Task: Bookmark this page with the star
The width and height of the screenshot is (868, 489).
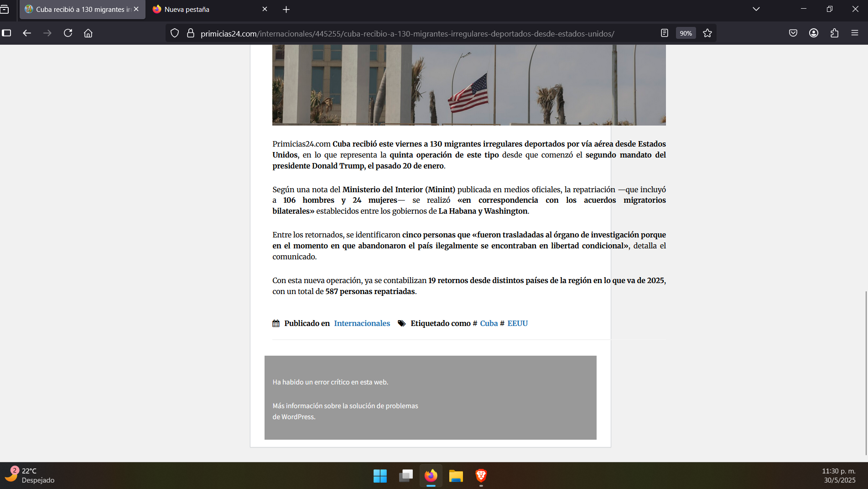Action: pyautogui.click(x=707, y=33)
